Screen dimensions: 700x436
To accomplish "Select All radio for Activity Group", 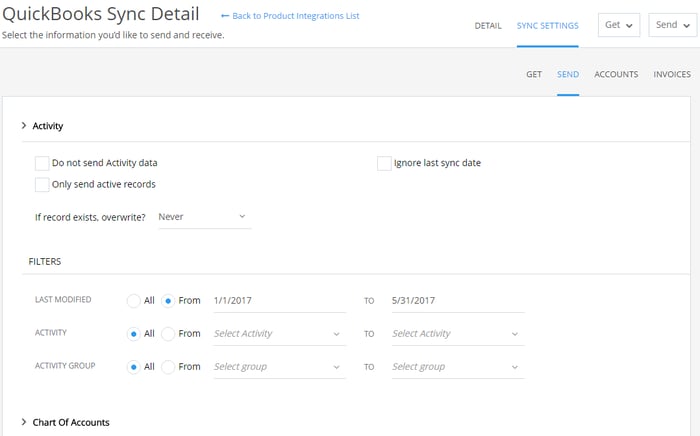I will coord(133,367).
